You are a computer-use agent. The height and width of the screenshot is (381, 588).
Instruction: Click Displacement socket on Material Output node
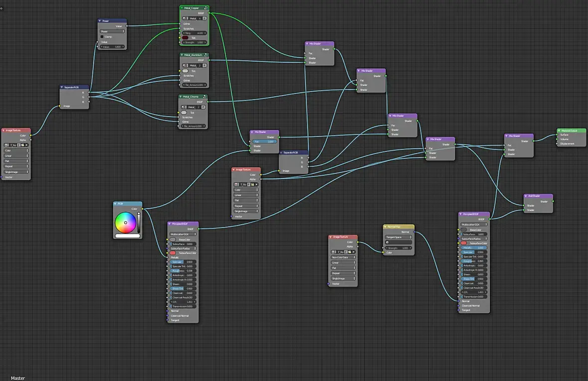point(557,144)
